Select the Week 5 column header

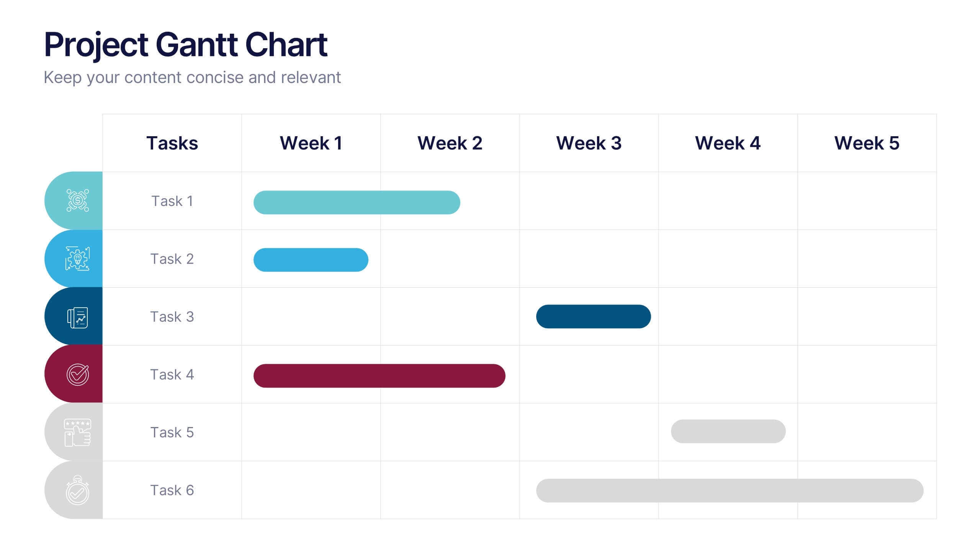tap(867, 143)
